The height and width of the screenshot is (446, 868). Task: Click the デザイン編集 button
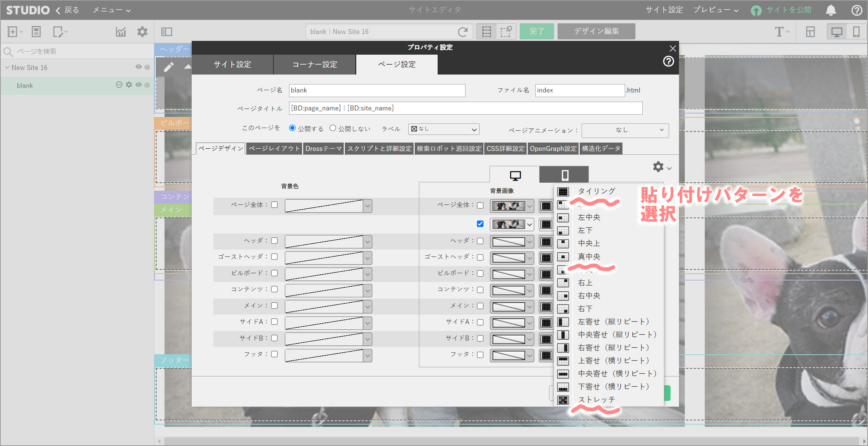coord(596,31)
